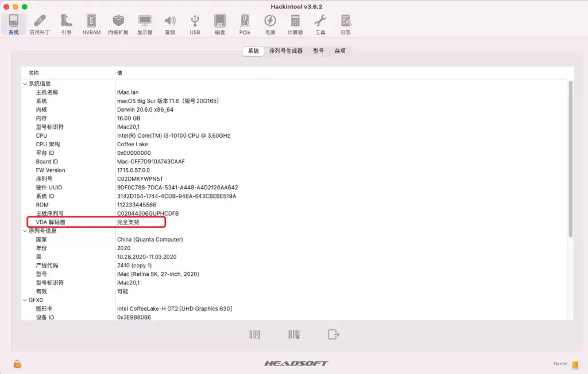Screen dimensions: 588x374
Task: Open the 引导 boot section
Action: 67,25
